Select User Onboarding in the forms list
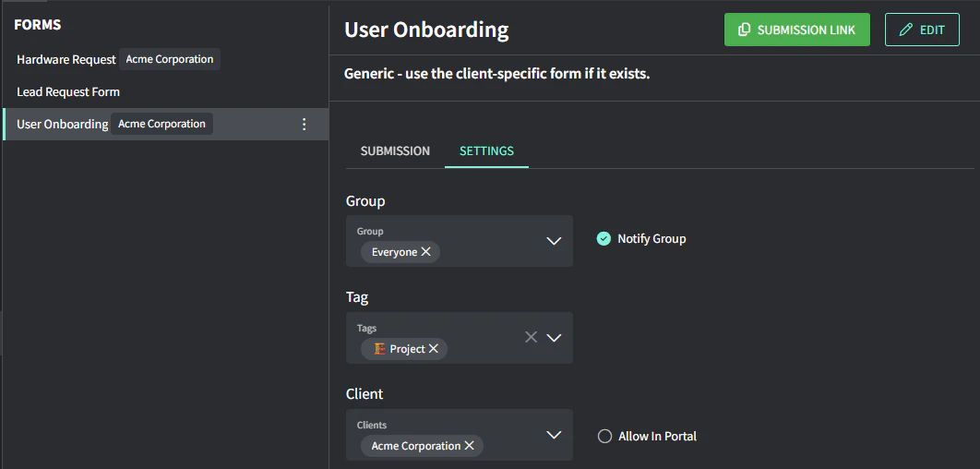 tap(63, 125)
